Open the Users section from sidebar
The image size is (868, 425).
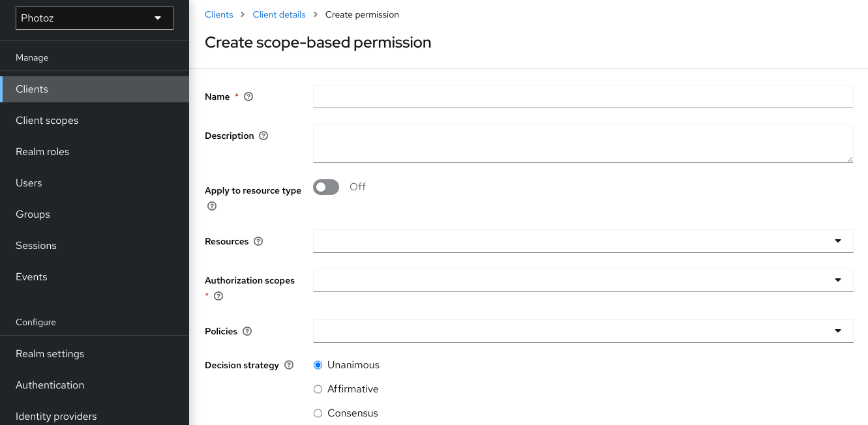[x=29, y=183]
